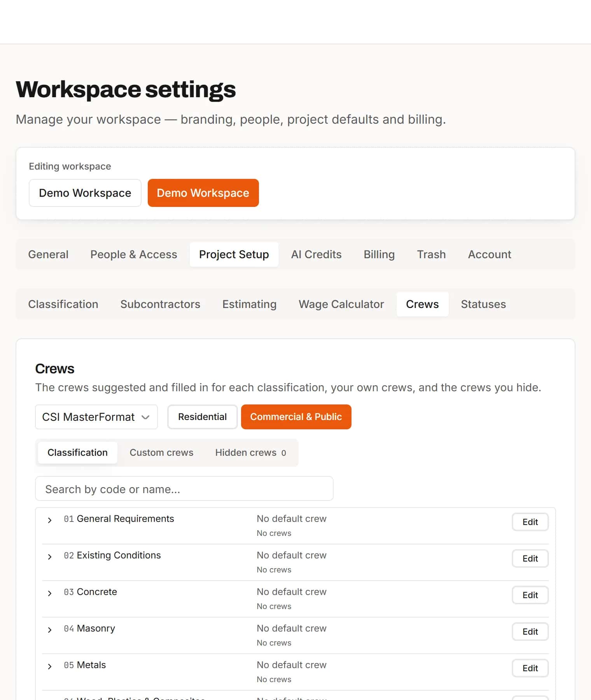Select Classification tab inside Crews panel
Viewport: 591px width, 700px height.
(x=77, y=453)
